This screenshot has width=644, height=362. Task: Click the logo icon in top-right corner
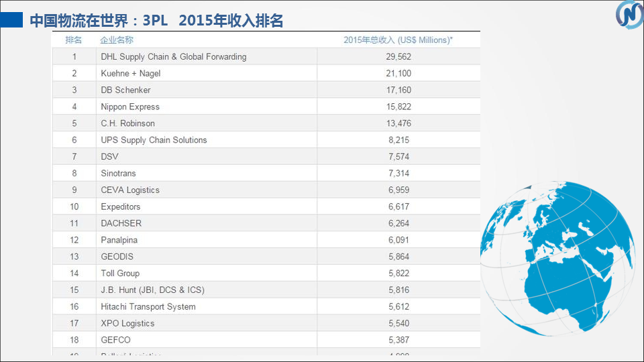630,15
